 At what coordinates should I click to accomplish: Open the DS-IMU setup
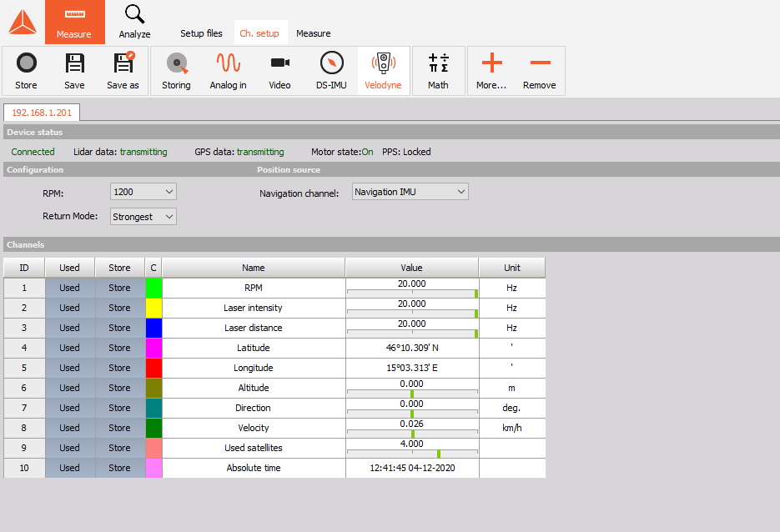tap(331, 71)
